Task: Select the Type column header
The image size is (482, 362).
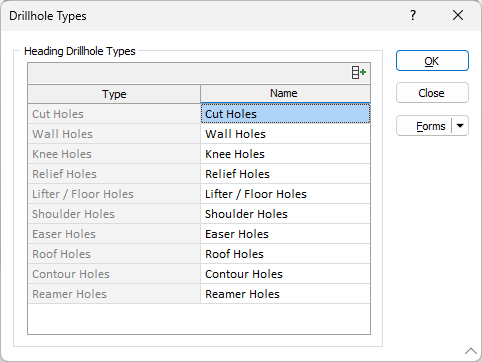Action: coord(114,94)
